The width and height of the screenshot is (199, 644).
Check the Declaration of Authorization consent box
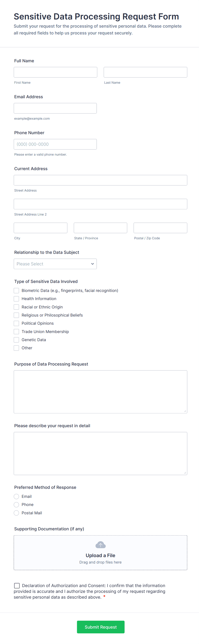(x=17, y=586)
